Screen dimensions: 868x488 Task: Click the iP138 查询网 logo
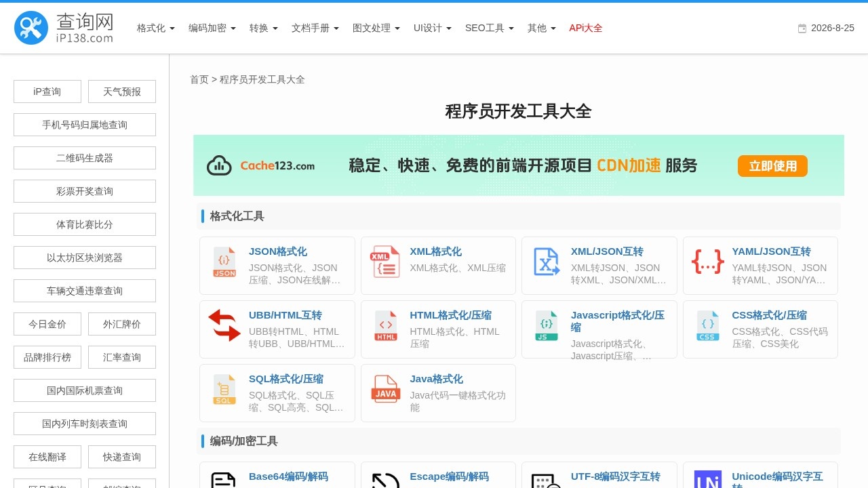click(x=64, y=28)
